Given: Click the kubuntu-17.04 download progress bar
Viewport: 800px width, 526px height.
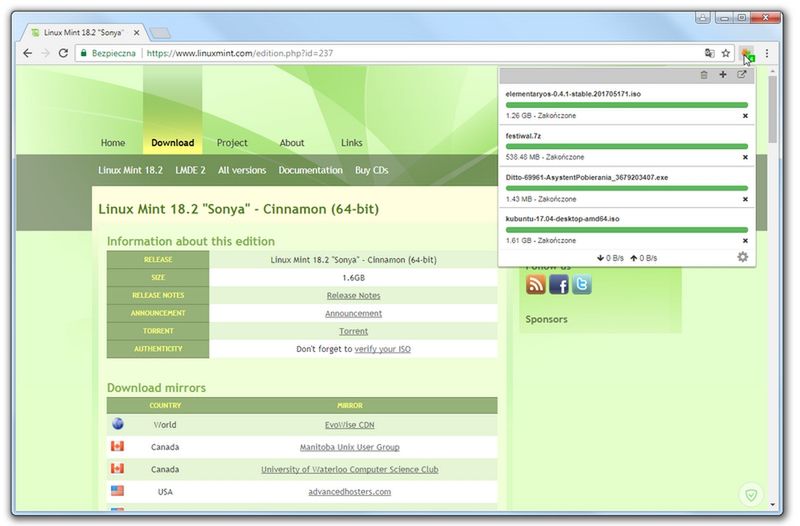Looking at the screenshot, I should (x=627, y=230).
